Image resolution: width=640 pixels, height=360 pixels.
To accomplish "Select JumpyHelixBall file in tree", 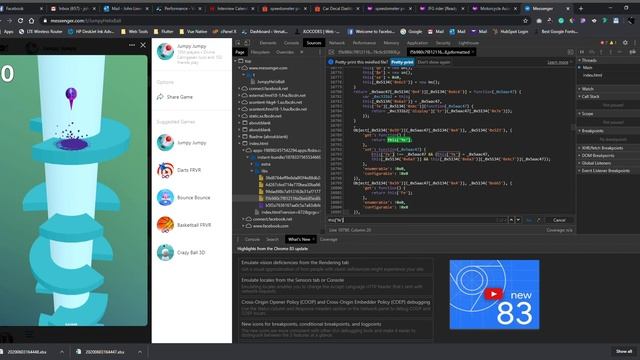I will coord(270,82).
